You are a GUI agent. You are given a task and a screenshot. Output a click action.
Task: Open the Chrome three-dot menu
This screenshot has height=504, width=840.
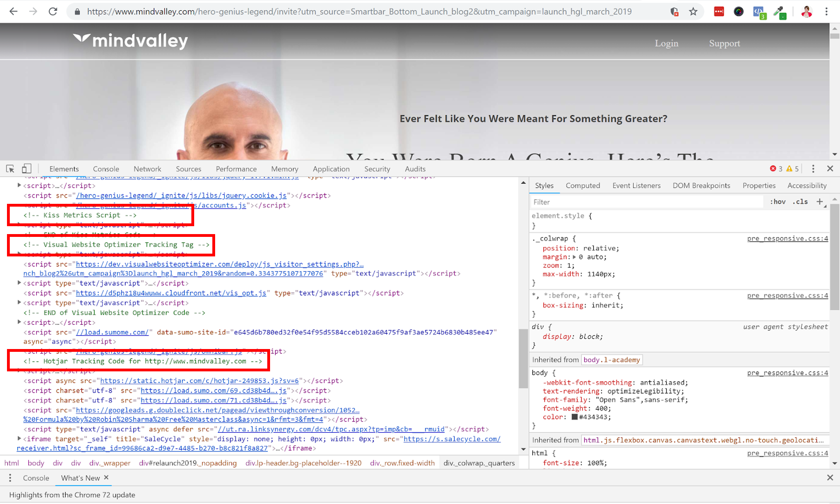[826, 12]
